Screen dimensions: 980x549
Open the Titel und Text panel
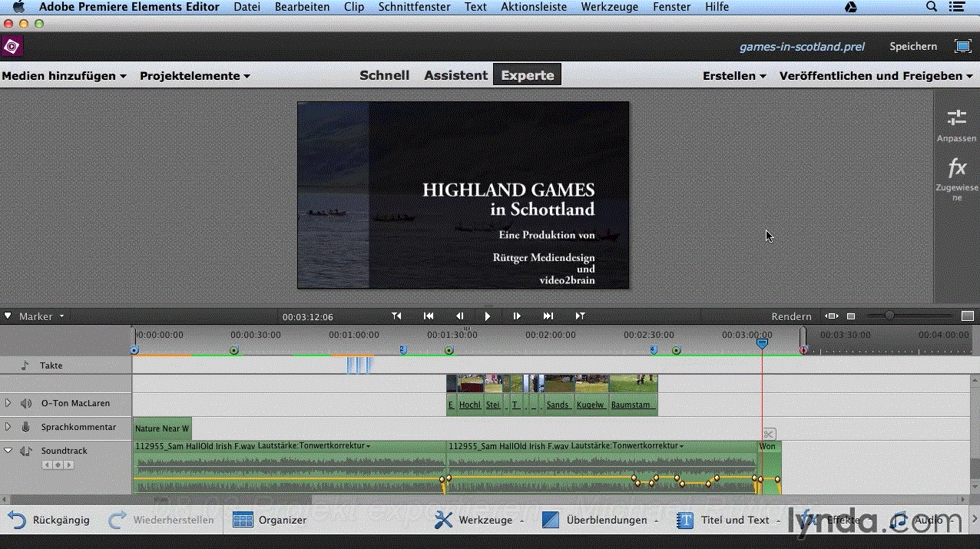point(728,520)
